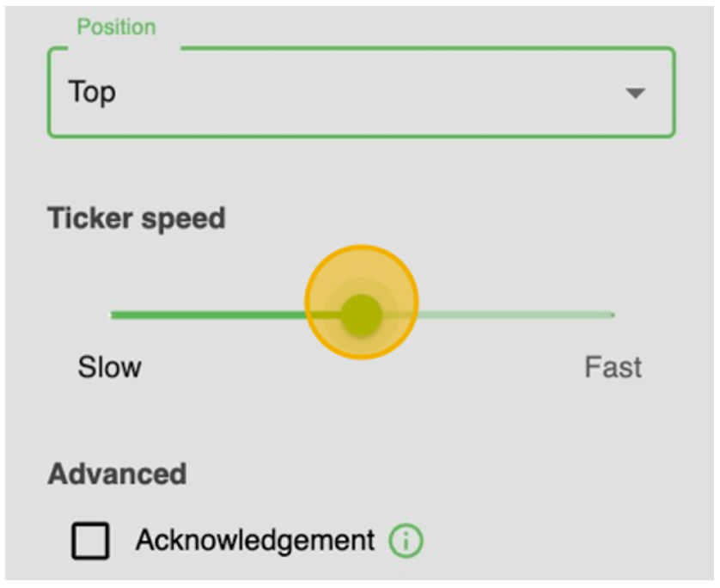The image size is (720, 588).
Task: Click the filled green part of the slider track
Action: click(x=206, y=315)
